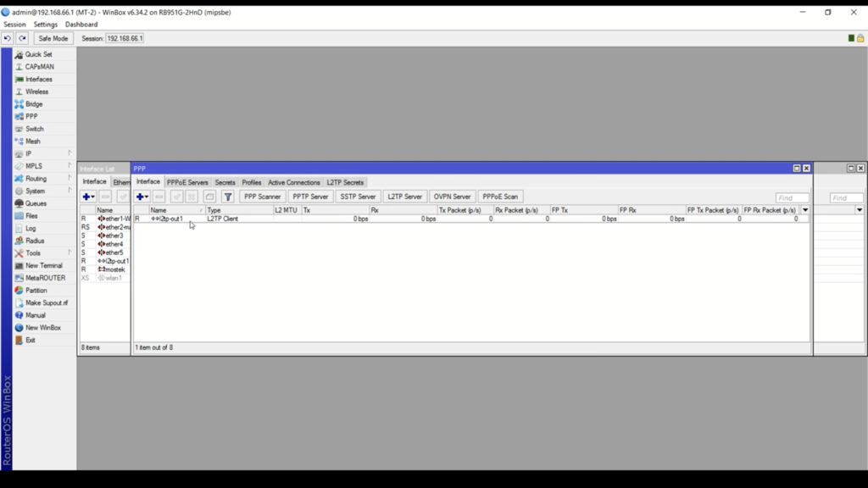
Task: Toggle the Safe Mode button
Action: tap(53, 38)
